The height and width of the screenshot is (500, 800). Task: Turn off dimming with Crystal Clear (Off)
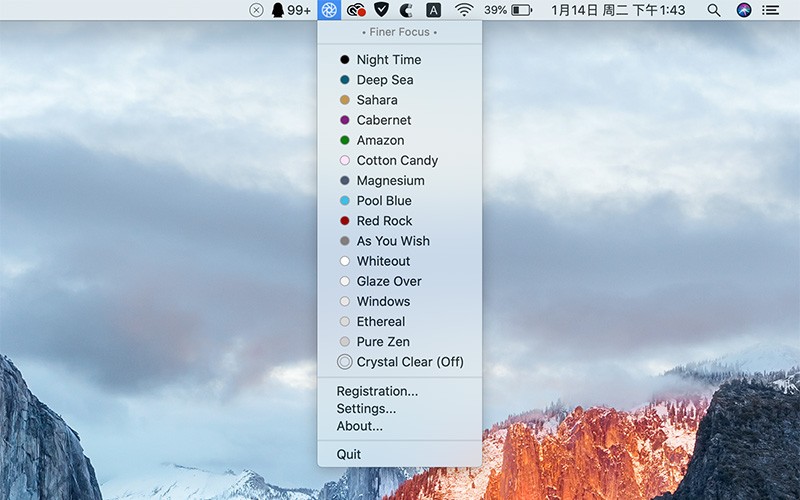[399, 362]
